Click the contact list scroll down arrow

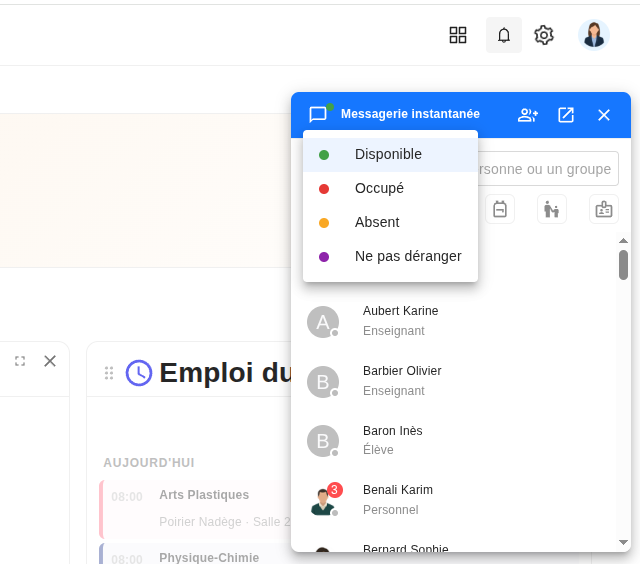pos(623,542)
